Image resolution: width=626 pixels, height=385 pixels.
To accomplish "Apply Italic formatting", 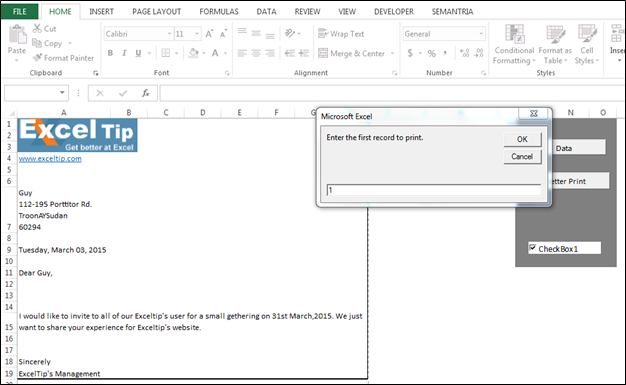I will [124, 53].
